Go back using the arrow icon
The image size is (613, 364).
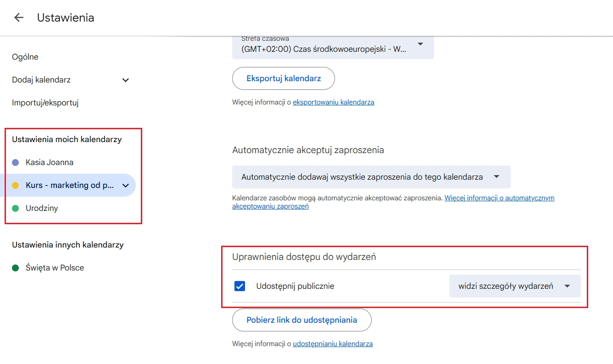pyautogui.click(x=19, y=17)
